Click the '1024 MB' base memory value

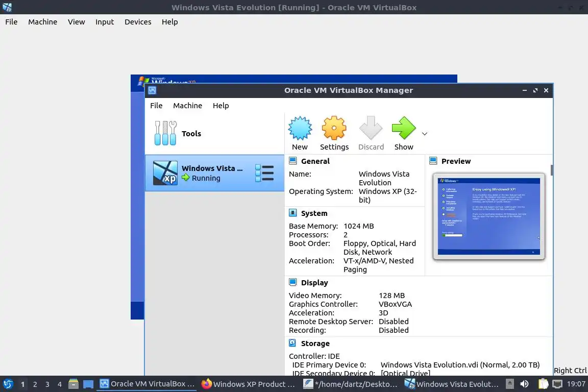(x=358, y=226)
